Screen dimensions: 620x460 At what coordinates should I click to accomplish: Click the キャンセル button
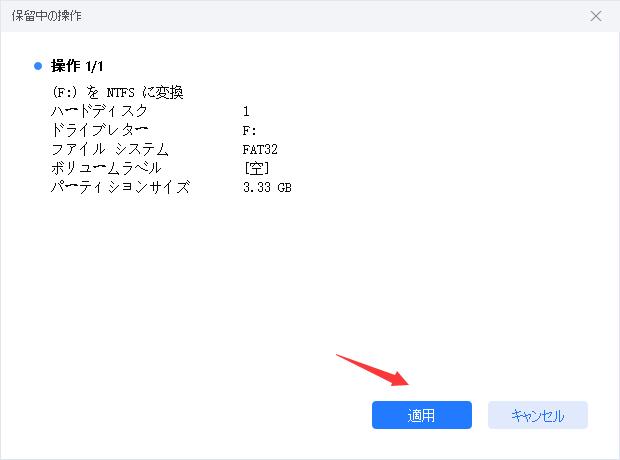pos(538,415)
